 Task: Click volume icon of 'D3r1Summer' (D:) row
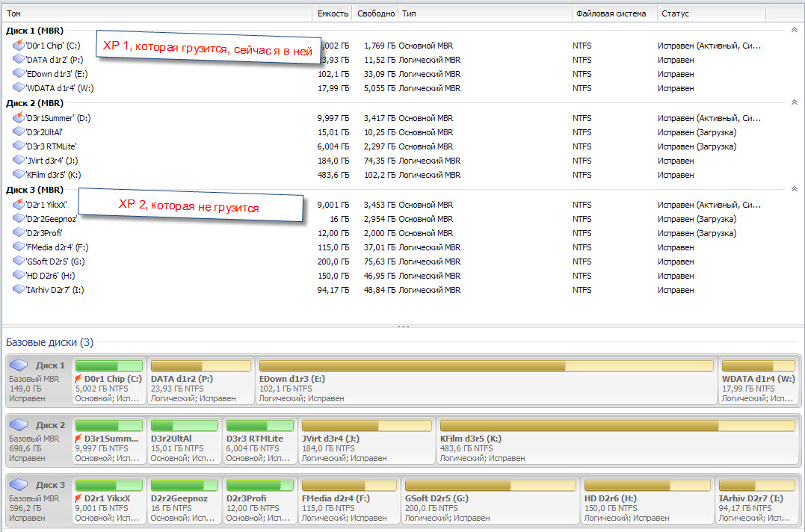pyautogui.click(x=19, y=117)
